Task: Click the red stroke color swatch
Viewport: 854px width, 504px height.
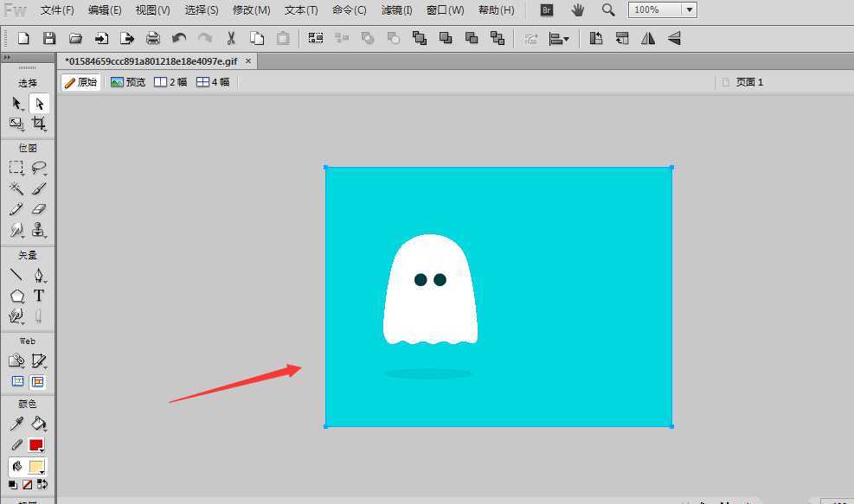Action: [35, 445]
